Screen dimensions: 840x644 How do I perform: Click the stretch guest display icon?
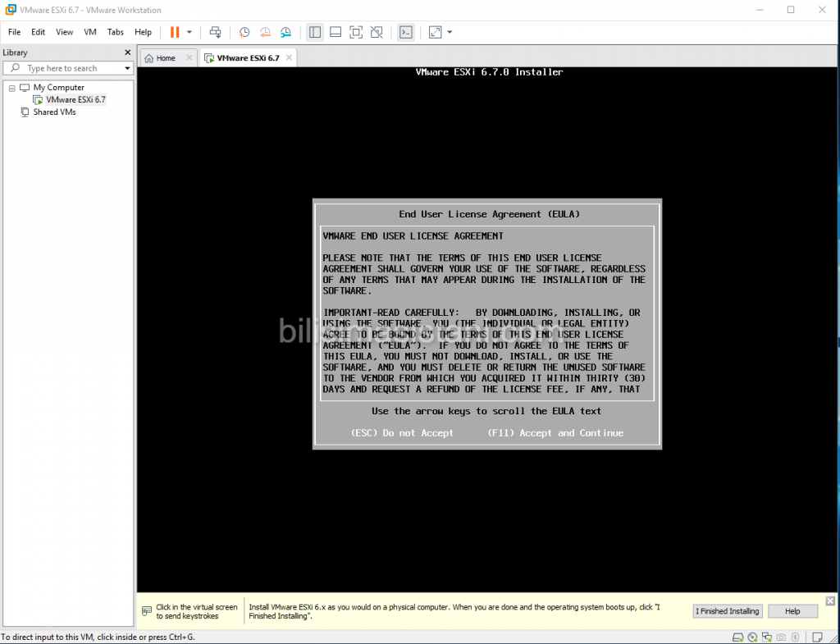coord(435,32)
